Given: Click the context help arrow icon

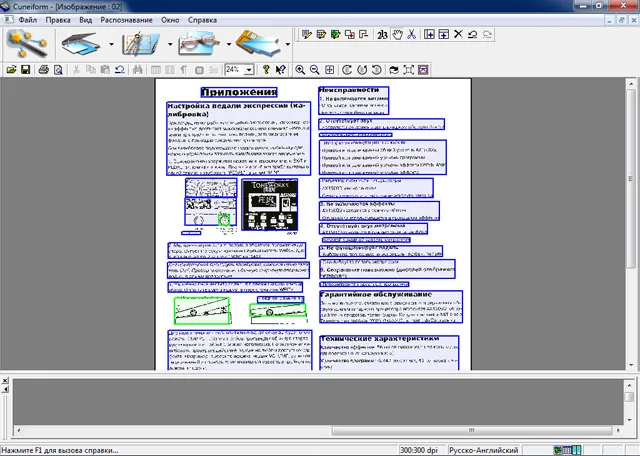Looking at the screenshot, I should click(280, 70).
